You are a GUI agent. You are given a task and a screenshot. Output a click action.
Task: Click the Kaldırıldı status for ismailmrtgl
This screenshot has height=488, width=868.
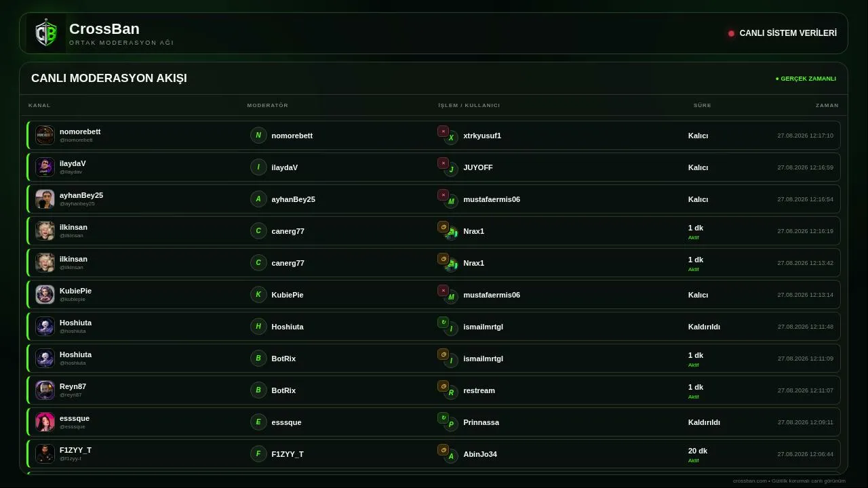click(704, 327)
